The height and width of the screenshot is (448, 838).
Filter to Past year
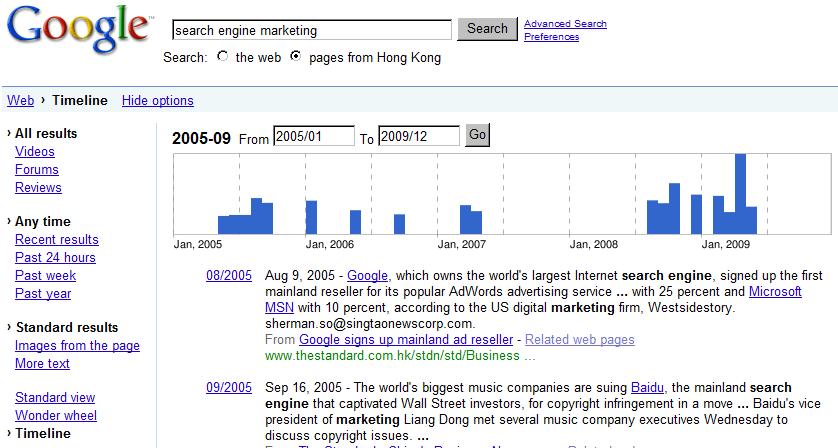(43, 293)
